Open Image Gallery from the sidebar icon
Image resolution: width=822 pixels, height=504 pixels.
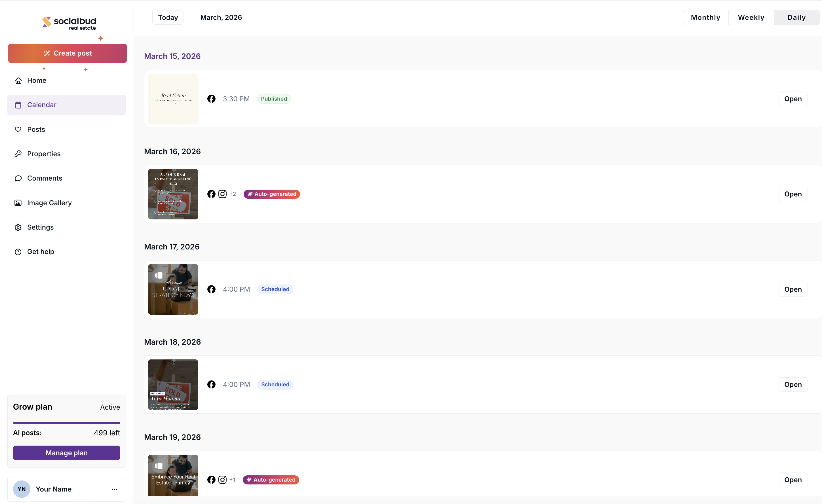pos(18,203)
